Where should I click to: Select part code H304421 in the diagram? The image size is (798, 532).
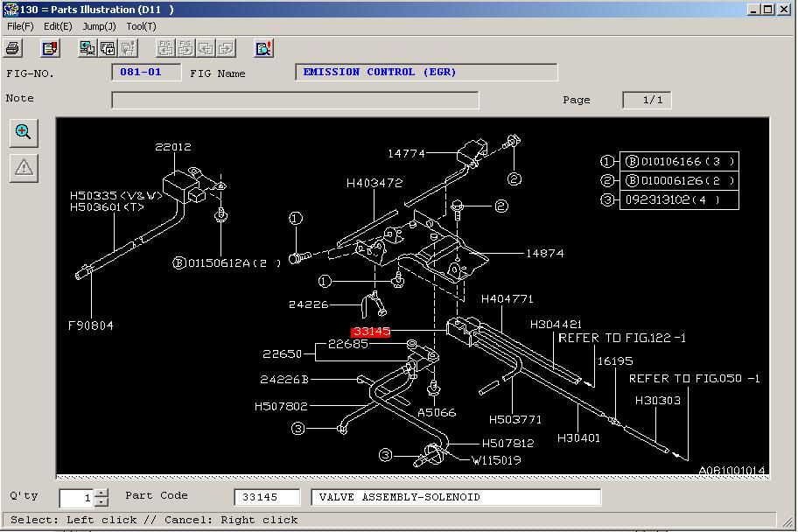[556, 325]
